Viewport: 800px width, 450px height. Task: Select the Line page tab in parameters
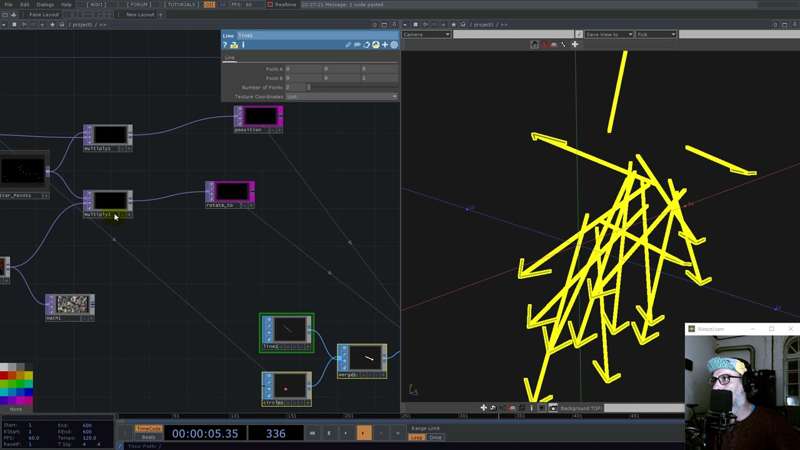[230, 58]
